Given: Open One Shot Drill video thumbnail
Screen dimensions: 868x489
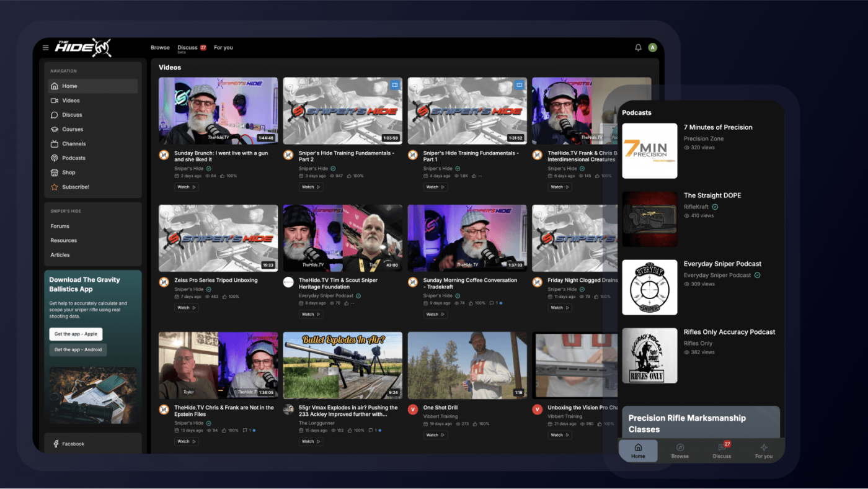Looking at the screenshot, I should [x=467, y=365].
